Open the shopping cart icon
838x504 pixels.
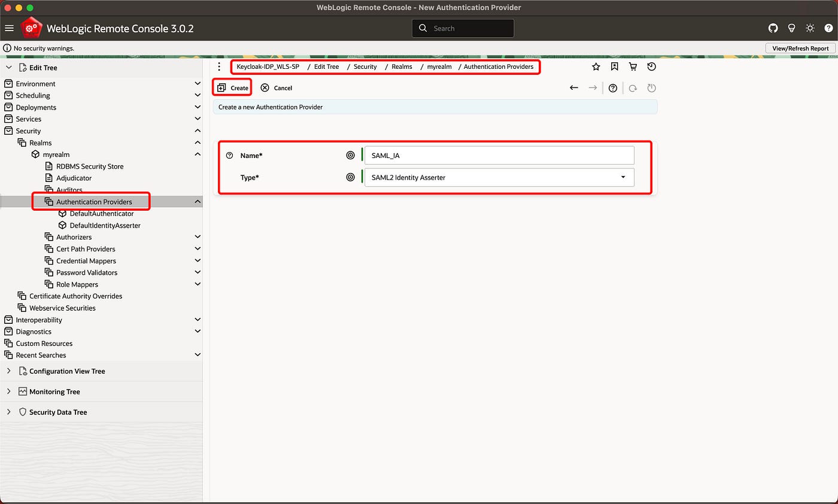633,67
